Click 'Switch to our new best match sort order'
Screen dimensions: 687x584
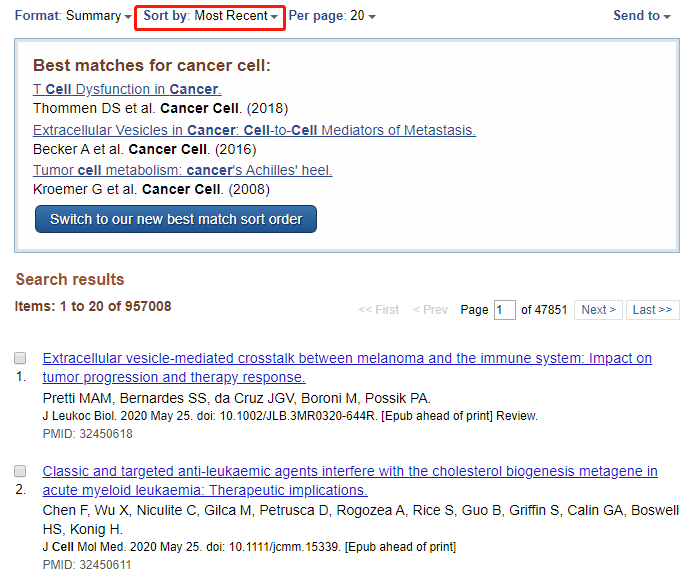click(x=176, y=219)
